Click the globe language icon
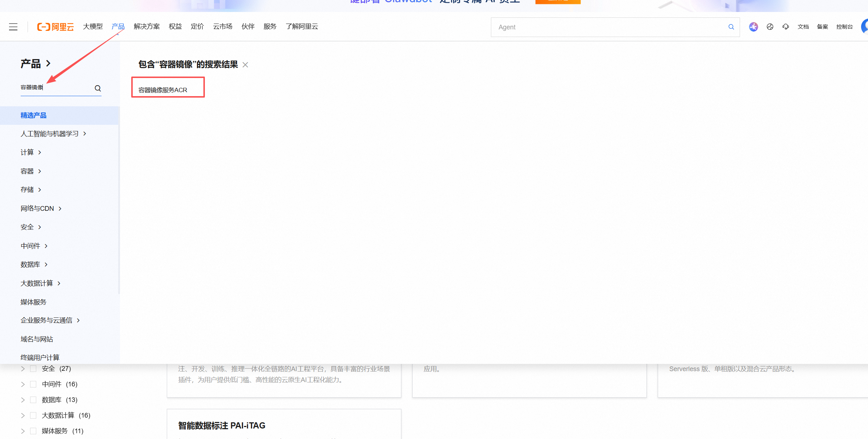The height and width of the screenshot is (439, 868). point(770,27)
